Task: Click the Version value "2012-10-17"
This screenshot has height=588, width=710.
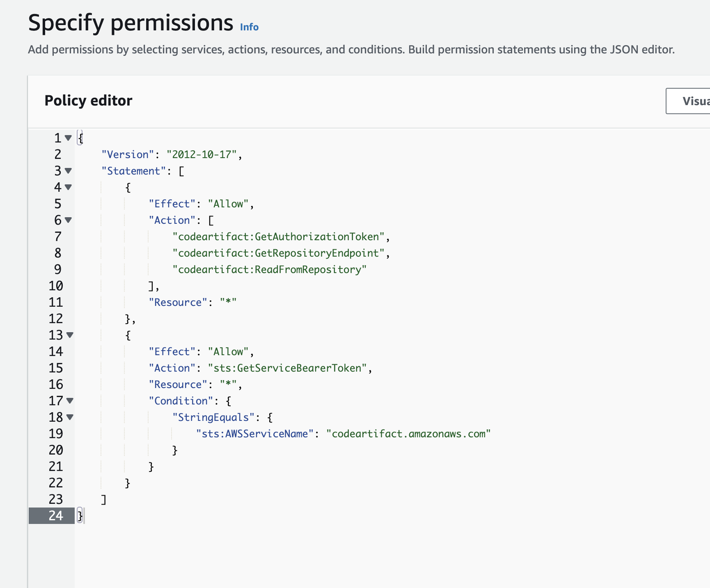Action: coord(202,154)
